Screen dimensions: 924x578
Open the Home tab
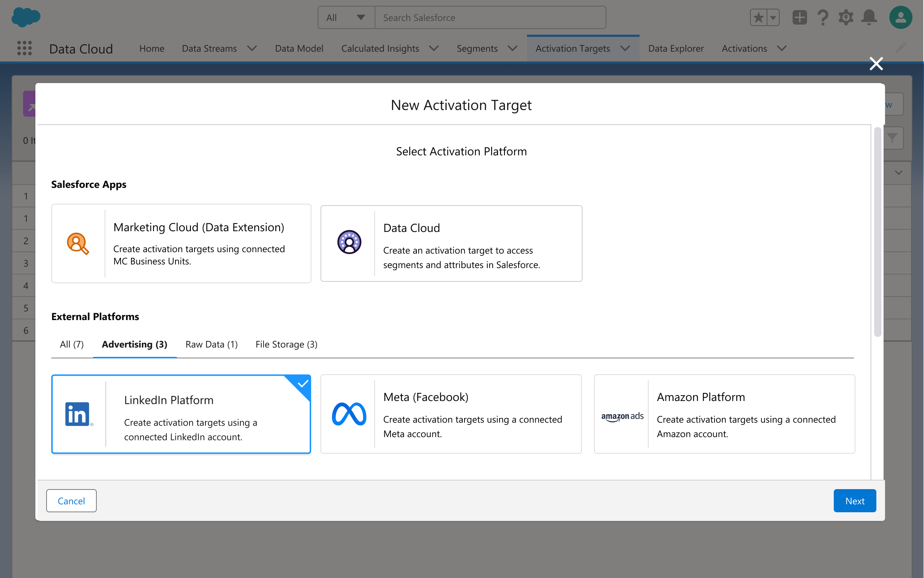pyautogui.click(x=152, y=48)
